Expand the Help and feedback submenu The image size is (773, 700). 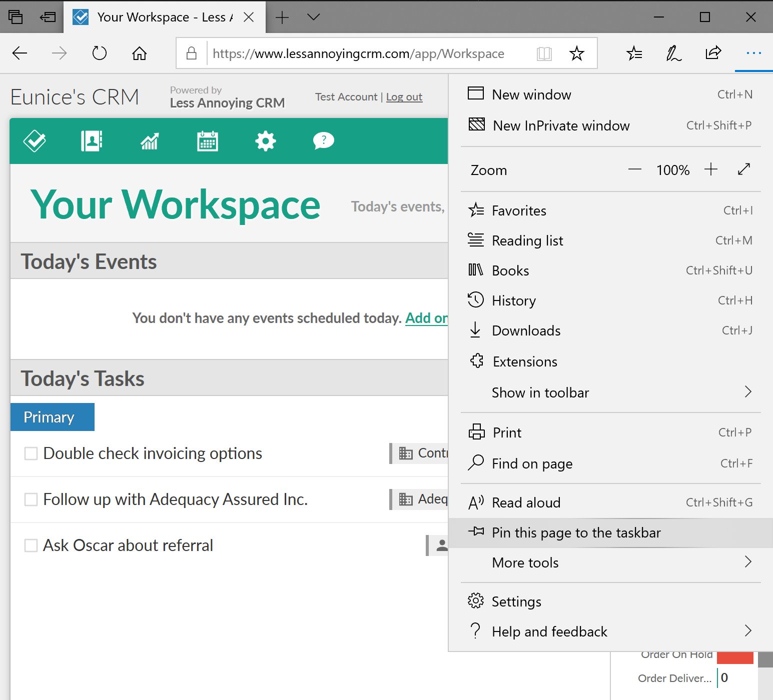click(x=610, y=631)
